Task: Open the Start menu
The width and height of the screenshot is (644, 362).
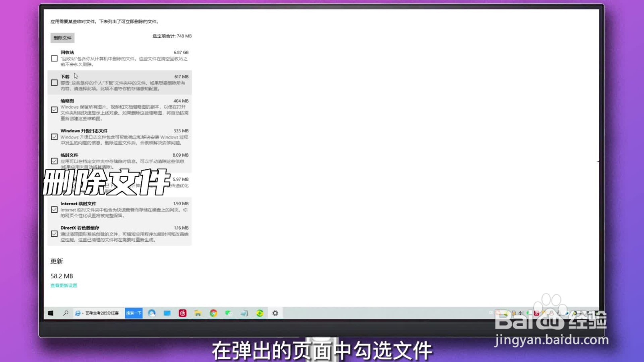Action: pos(51,313)
